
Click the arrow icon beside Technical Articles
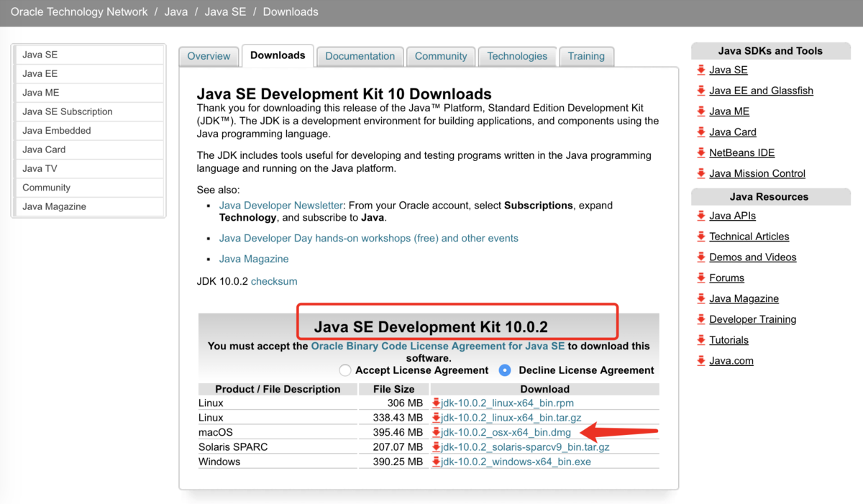coord(701,237)
